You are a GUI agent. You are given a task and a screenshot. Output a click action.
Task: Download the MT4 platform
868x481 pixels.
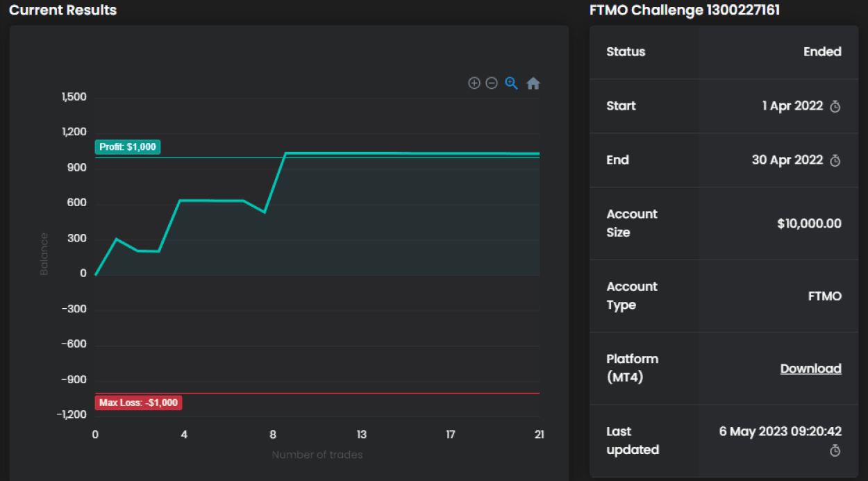pos(810,369)
